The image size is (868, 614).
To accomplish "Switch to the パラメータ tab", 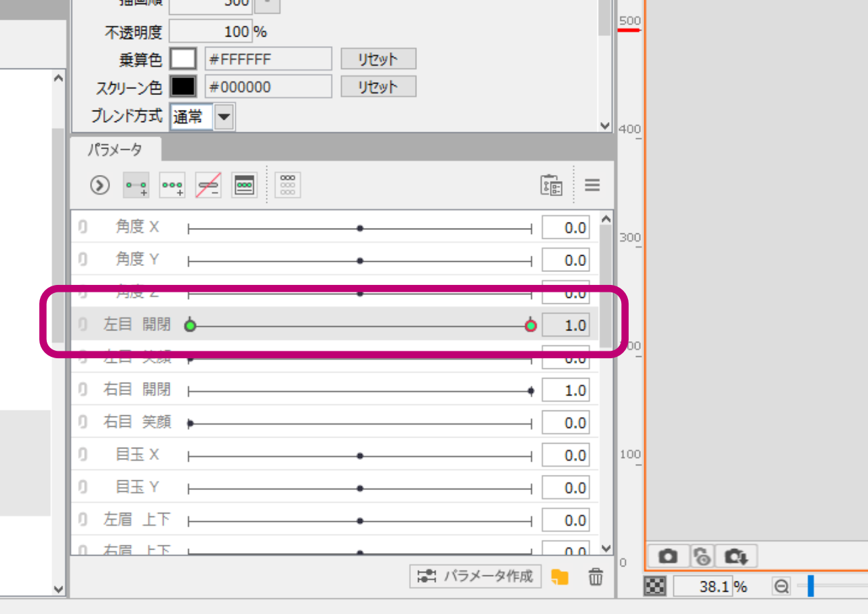I will click(x=115, y=150).
